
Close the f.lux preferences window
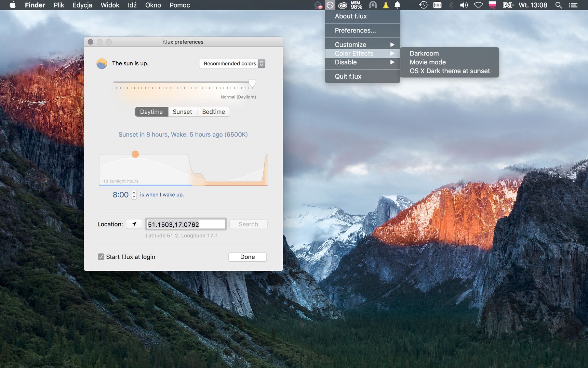point(91,42)
